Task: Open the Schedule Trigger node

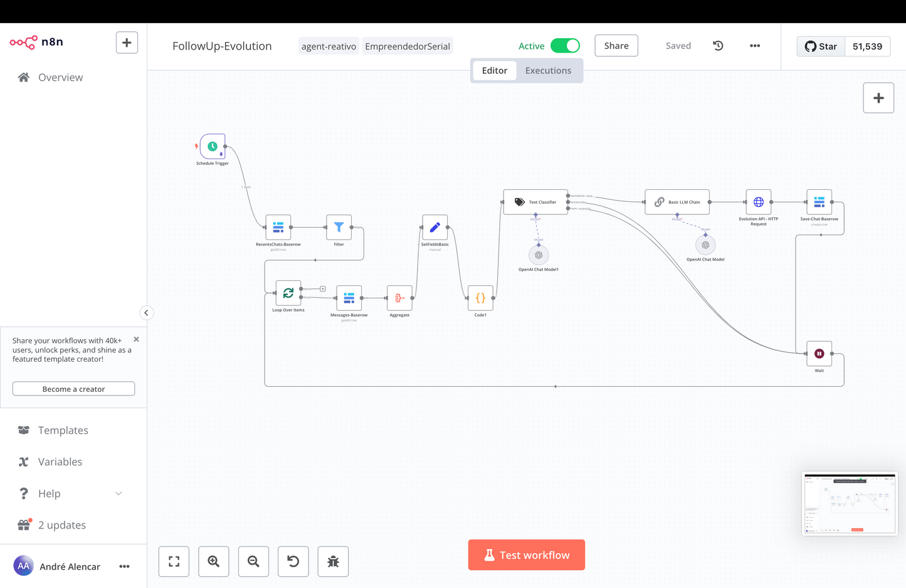Action: click(x=212, y=147)
